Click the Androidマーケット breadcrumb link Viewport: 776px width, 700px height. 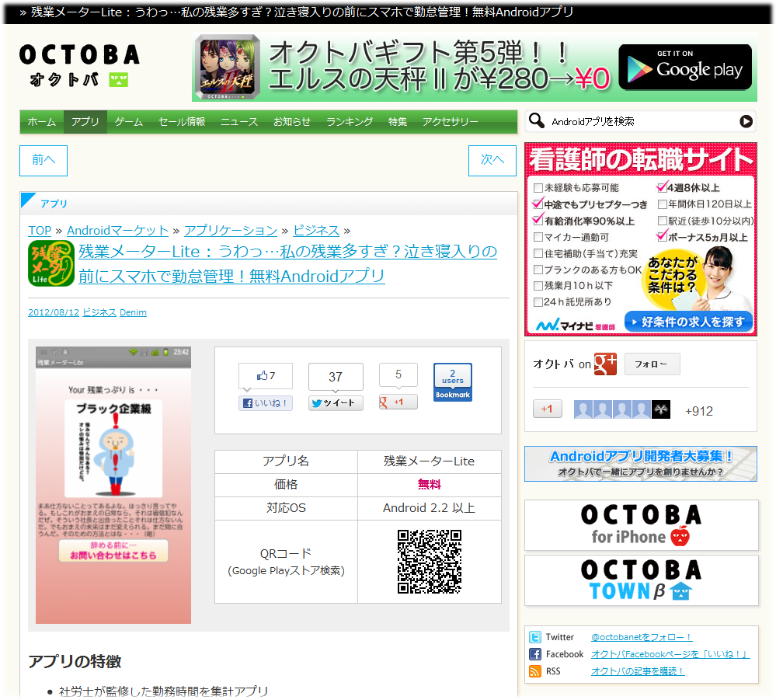(117, 231)
